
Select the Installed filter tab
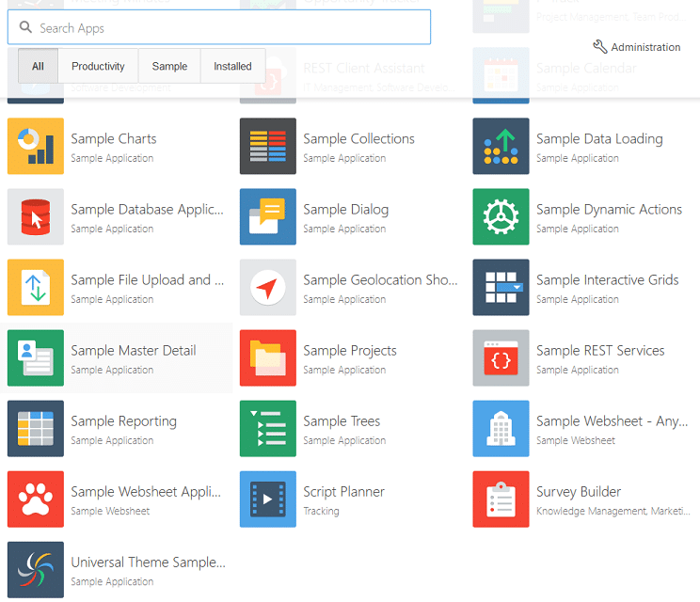point(232,66)
